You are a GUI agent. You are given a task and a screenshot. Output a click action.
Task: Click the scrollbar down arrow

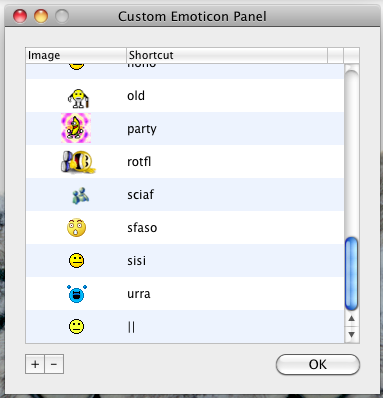351,334
